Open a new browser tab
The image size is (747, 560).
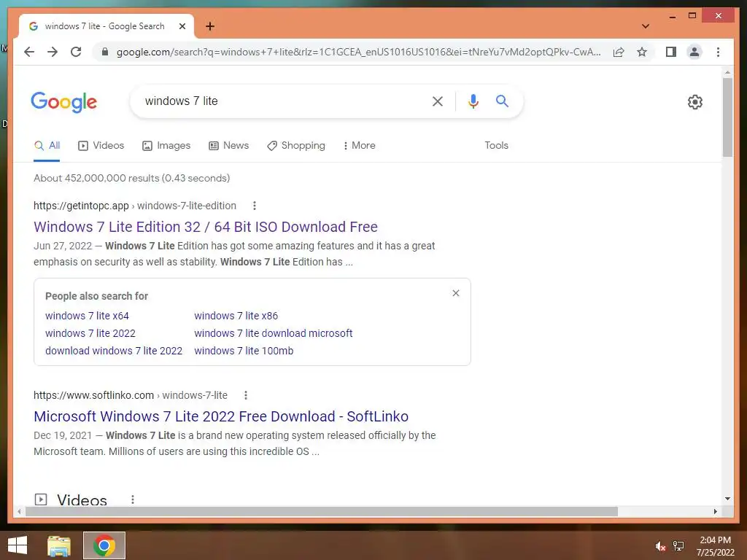pos(210,26)
